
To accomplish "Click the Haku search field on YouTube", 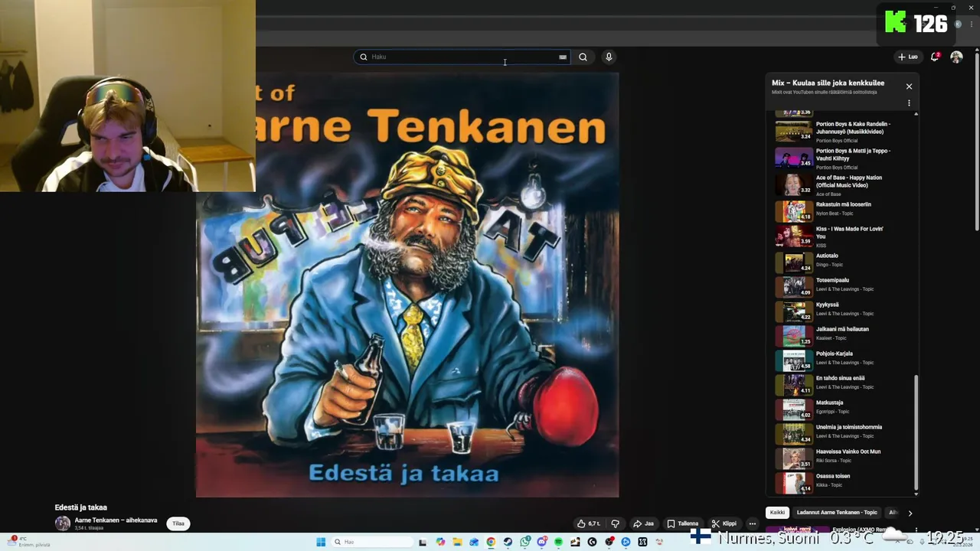I will [x=462, y=57].
